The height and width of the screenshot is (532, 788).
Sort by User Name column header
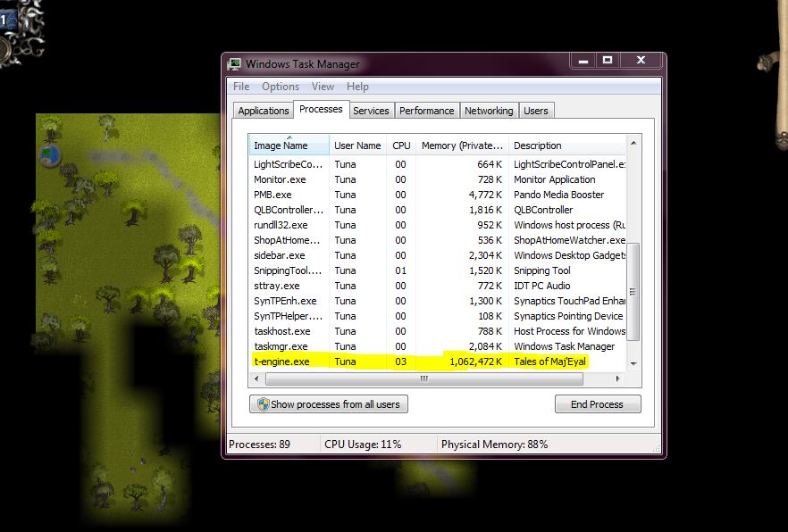(x=357, y=145)
